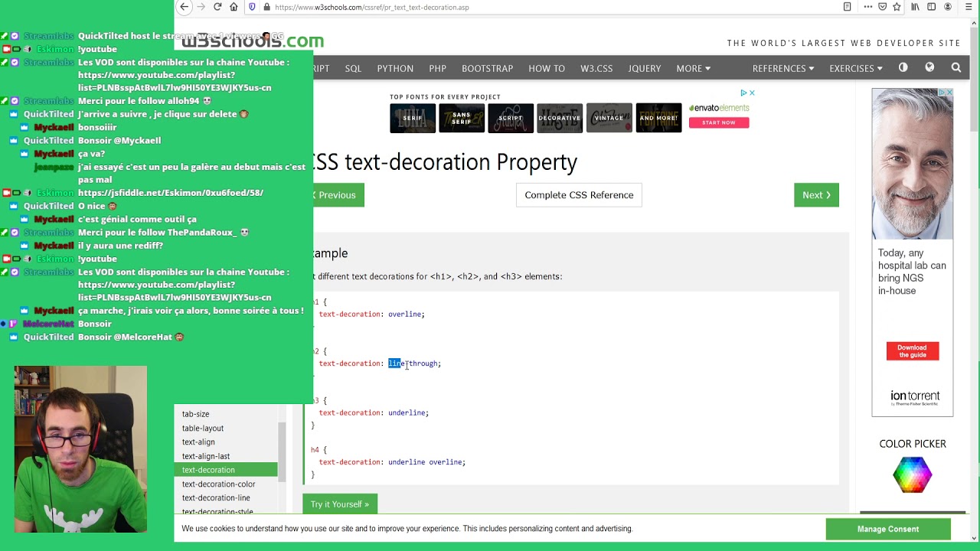Click the Try it Yourself button
The width and height of the screenshot is (980, 551).
coord(340,504)
